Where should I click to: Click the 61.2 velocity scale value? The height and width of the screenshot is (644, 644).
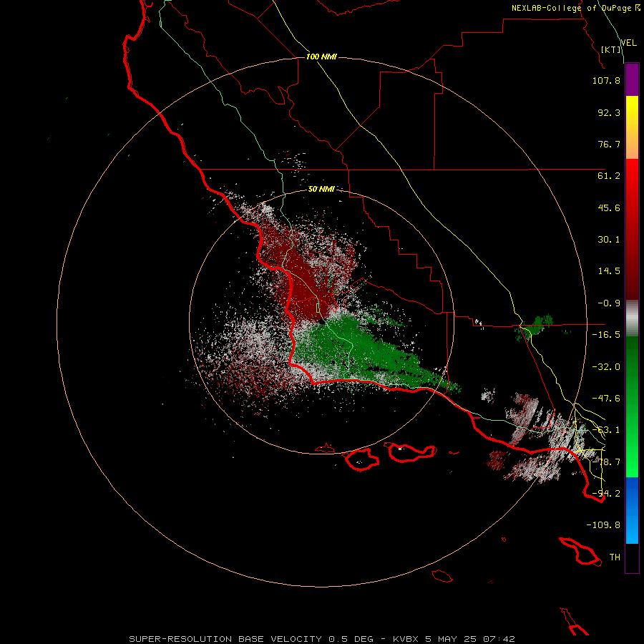[609, 176]
